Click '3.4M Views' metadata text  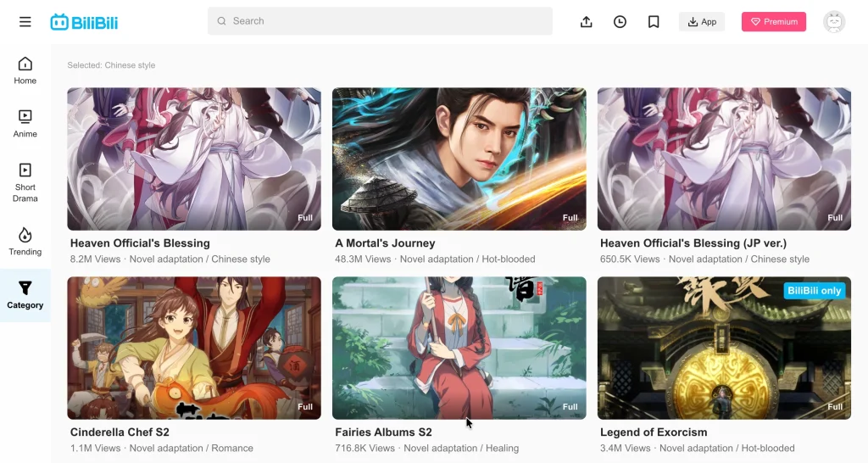(625, 448)
